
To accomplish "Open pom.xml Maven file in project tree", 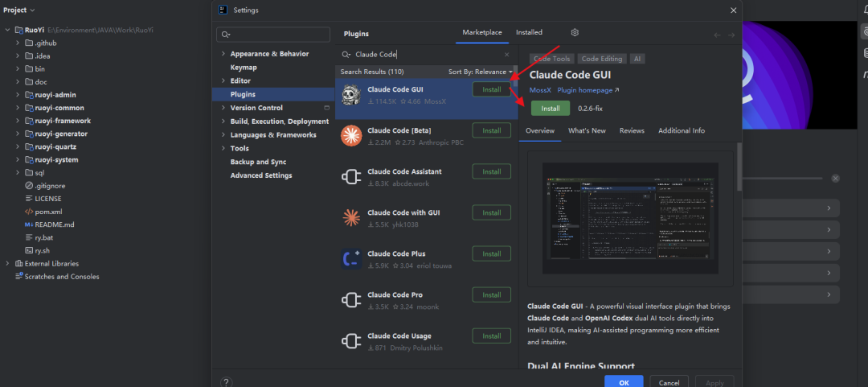I will point(43,212).
